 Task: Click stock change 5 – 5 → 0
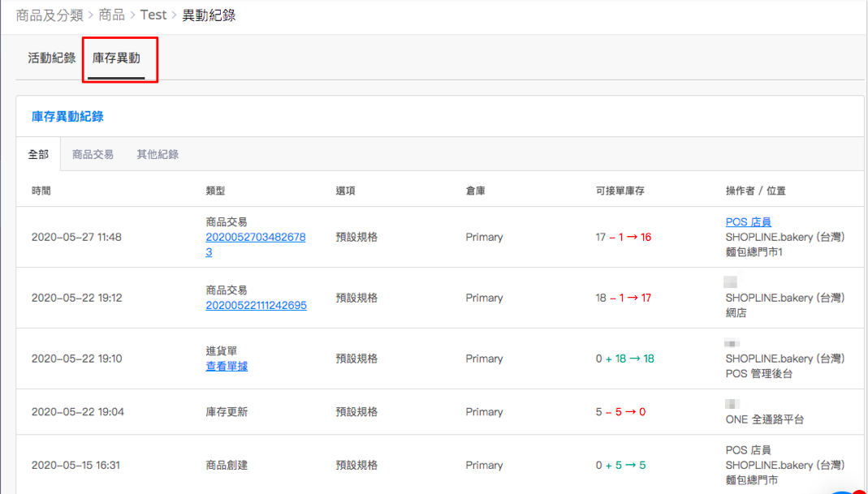[620, 411]
